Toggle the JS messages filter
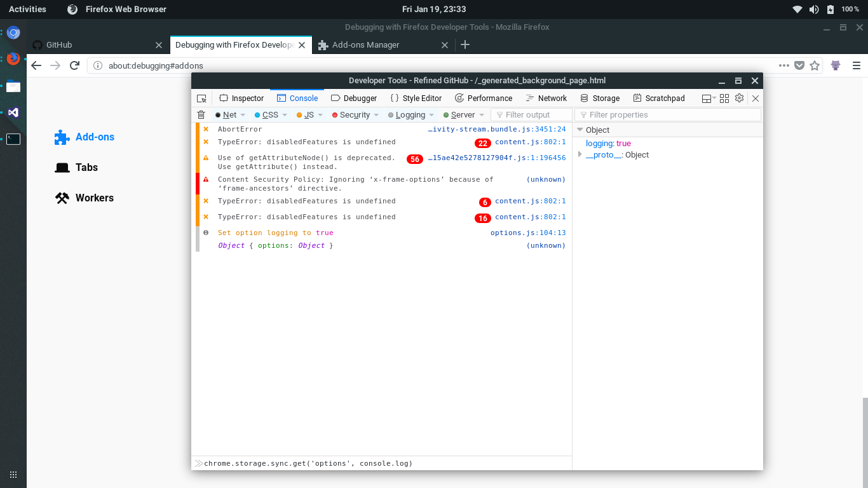 306,115
